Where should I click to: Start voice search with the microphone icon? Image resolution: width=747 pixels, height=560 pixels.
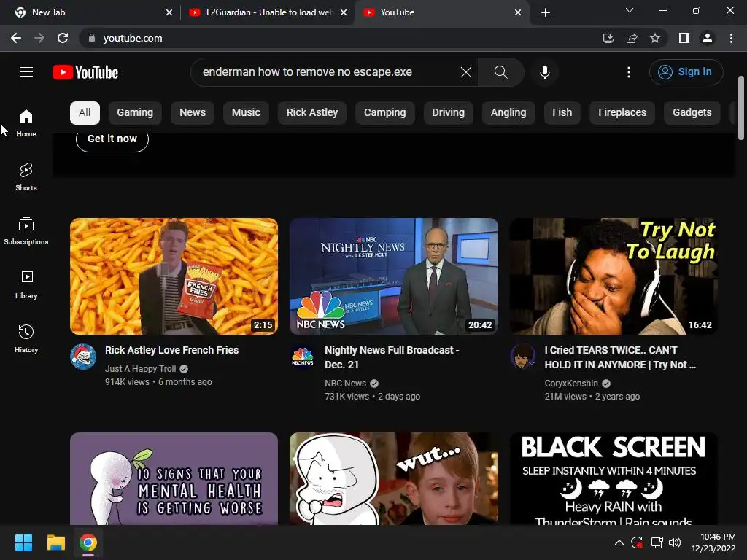point(544,72)
